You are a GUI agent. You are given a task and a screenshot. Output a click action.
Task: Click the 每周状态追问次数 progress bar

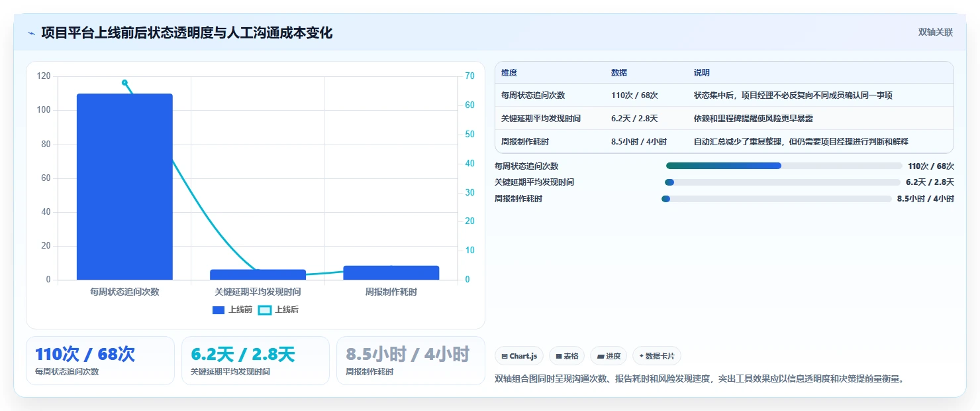[x=784, y=166]
